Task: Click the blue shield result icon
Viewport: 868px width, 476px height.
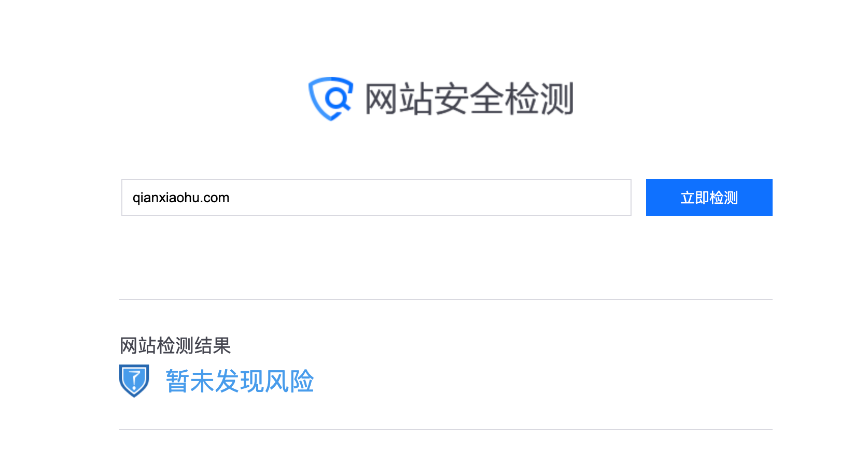Action: [134, 381]
